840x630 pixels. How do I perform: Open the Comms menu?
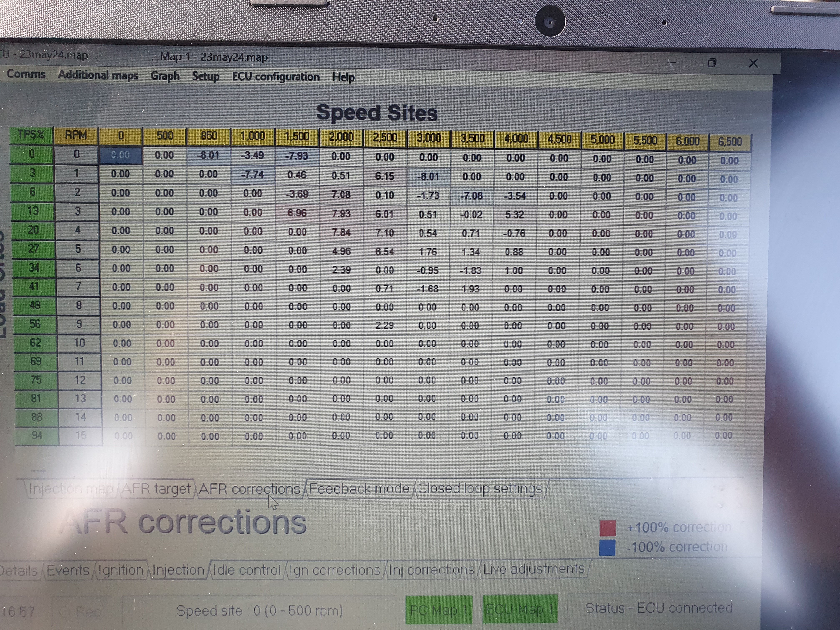click(x=26, y=74)
